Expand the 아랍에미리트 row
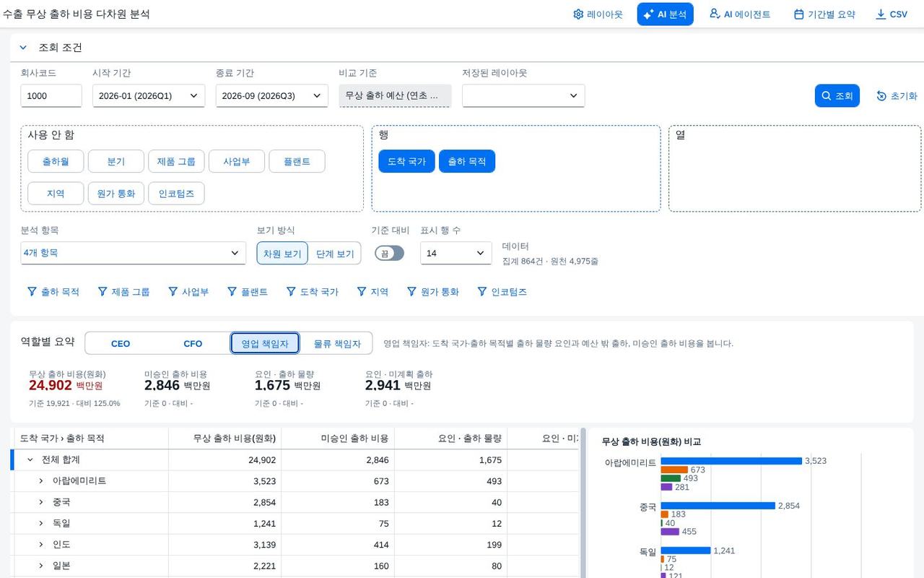Image resolution: width=924 pixels, height=578 pixels. [x=41, y=480]
